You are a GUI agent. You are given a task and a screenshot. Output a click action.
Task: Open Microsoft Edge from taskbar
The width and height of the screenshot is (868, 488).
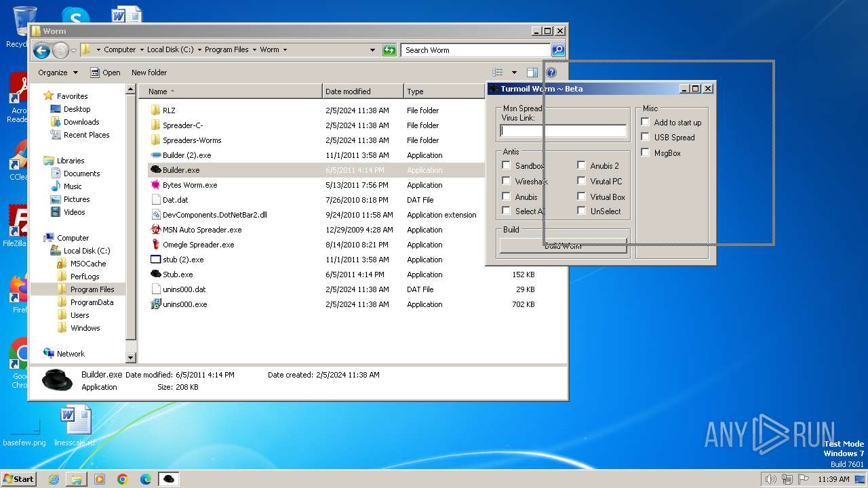tap(146, 479)
